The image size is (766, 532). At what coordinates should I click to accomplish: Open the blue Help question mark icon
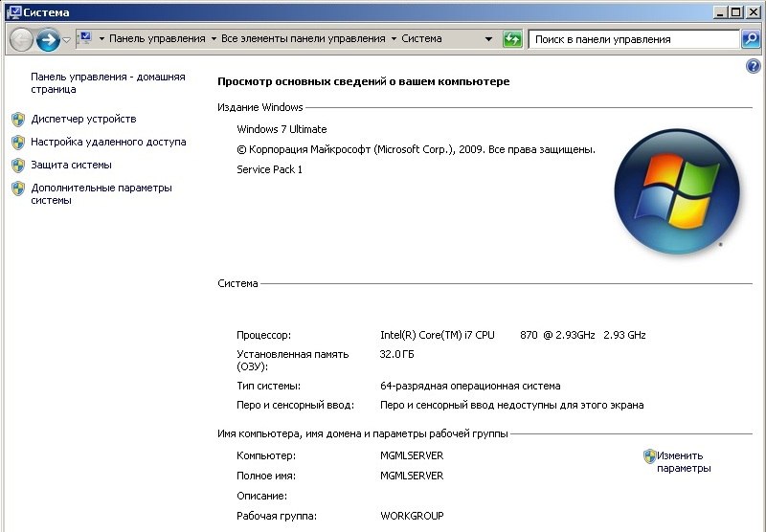[753, 66]
